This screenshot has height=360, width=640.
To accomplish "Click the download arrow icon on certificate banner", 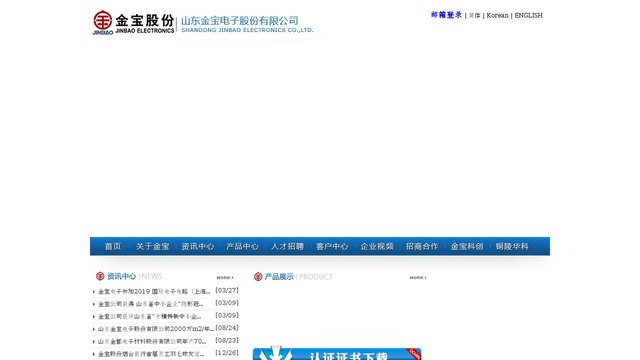I will pyautogui.click(x=276, y=353).
